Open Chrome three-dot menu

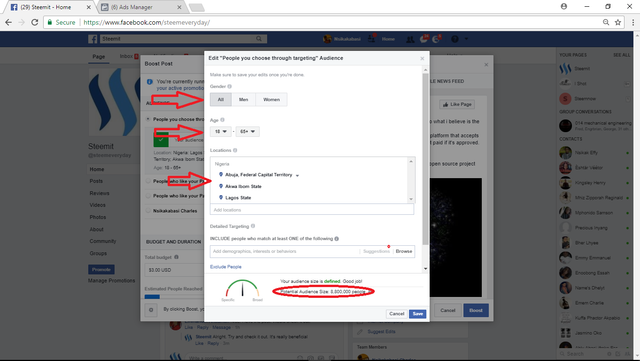633,22
